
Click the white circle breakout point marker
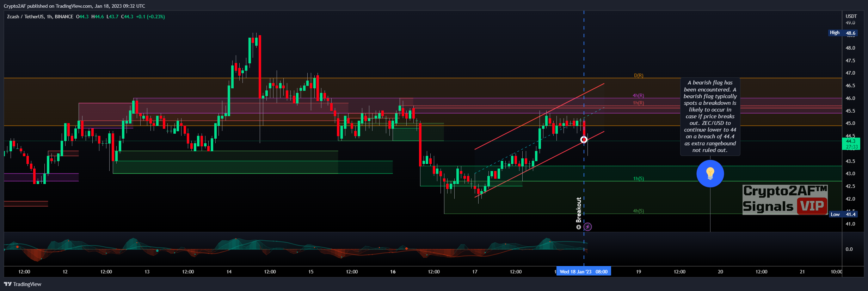[584, 140]
